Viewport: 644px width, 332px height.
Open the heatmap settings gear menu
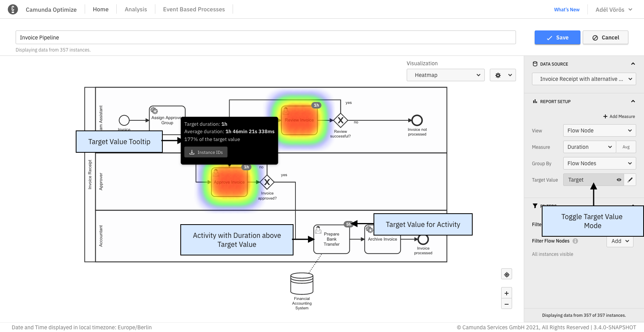[503, 75]
